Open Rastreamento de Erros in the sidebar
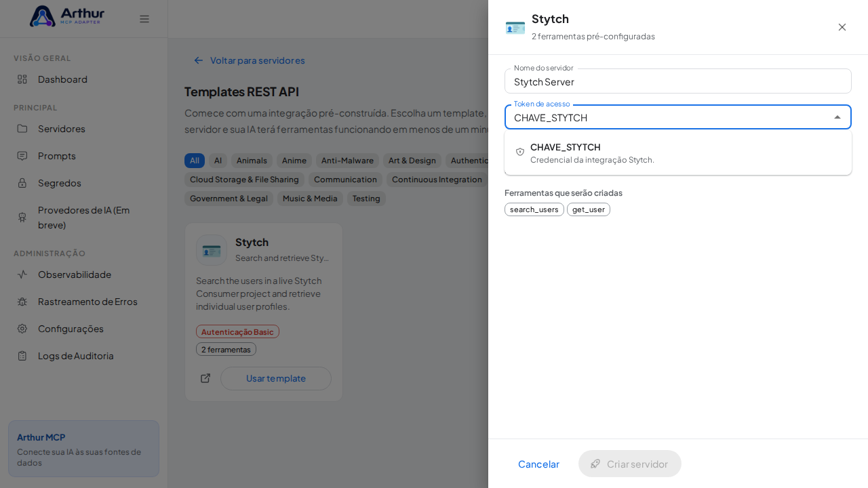 [x=84, y=302]
